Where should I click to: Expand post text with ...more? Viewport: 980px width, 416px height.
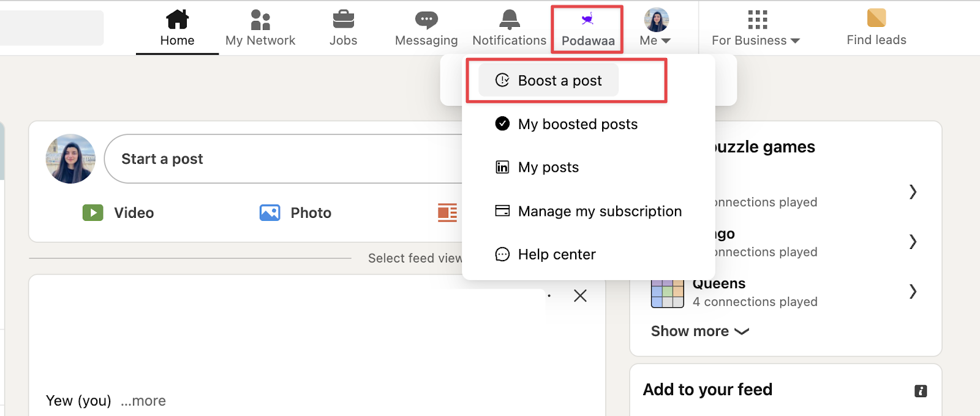143,401
